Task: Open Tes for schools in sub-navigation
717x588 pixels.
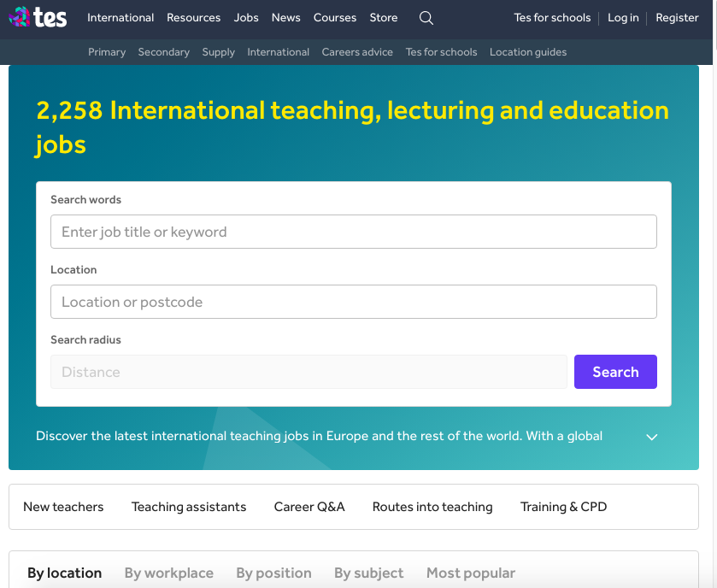Action: point(441,52)
